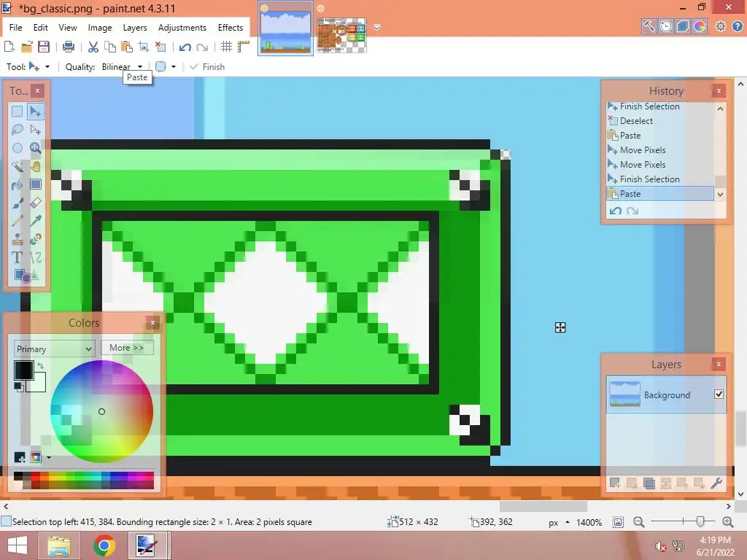Image resolution: width=747 pixels, height=560 pixels.
Task: Click the primary black color swatch
Action: click(x=23, y=370)
